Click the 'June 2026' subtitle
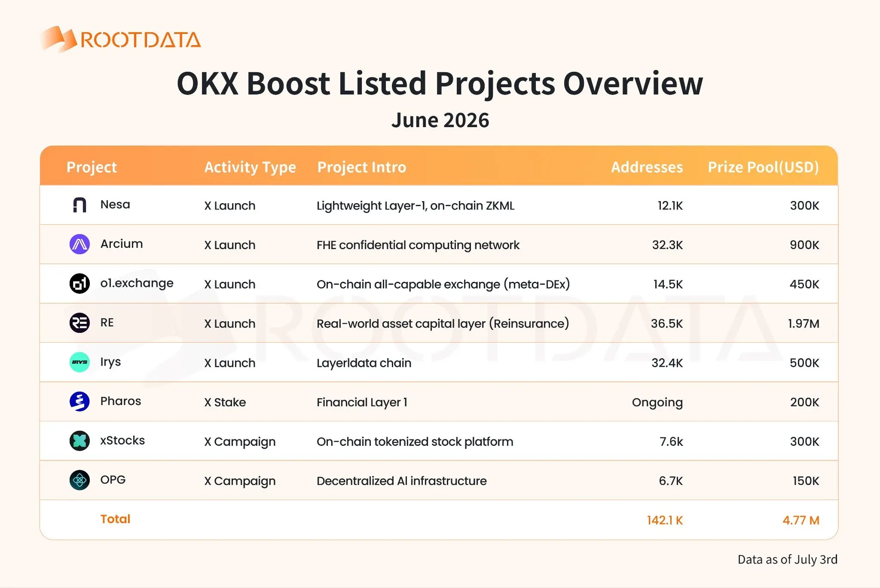880x588 pixels. [440, 120]
